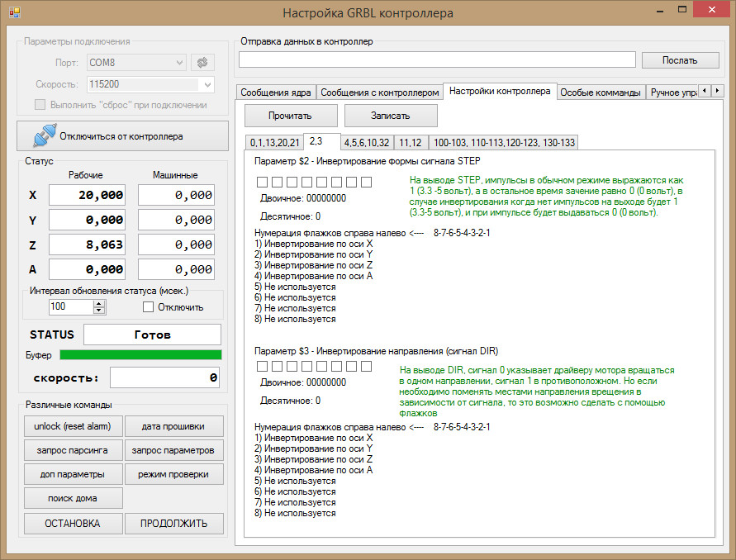Click the status interval field showing 100
736x560 pixels.
click(x=72, y=307)
